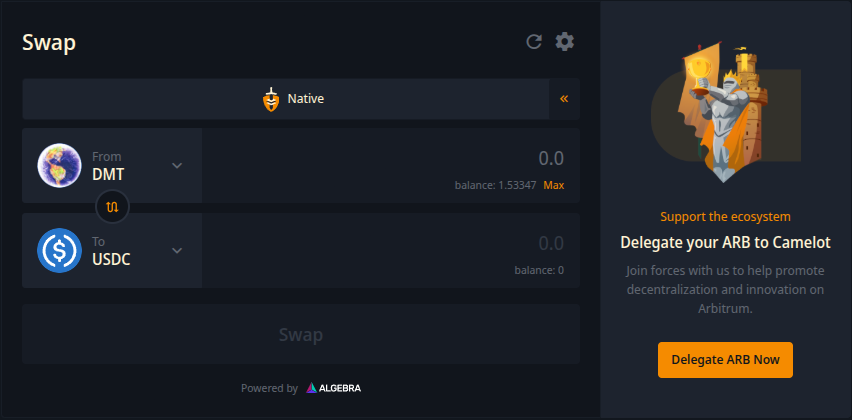Click the Native knight helmet icon
This screenshot has height=420, width=852.
(x=270, y=99)
